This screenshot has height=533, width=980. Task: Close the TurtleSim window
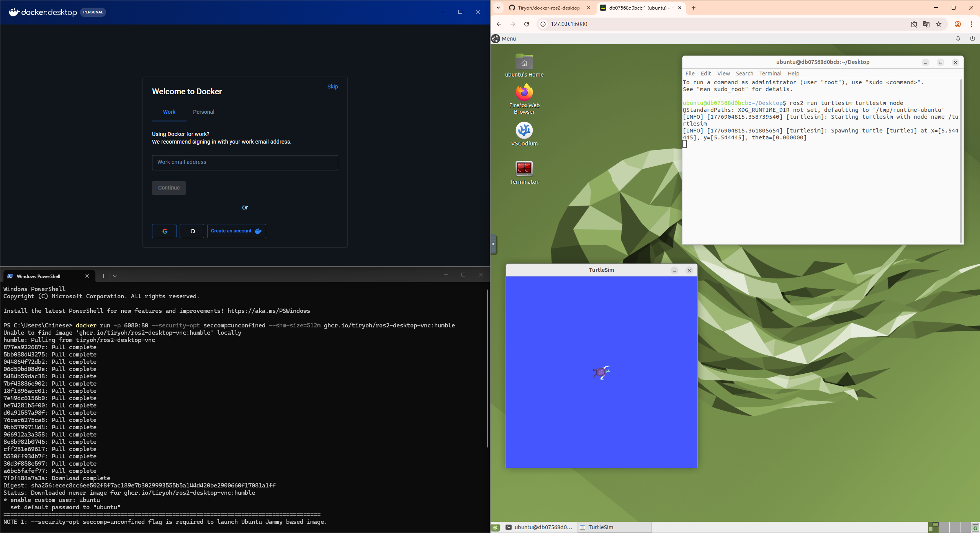click(x=689, y=270)
